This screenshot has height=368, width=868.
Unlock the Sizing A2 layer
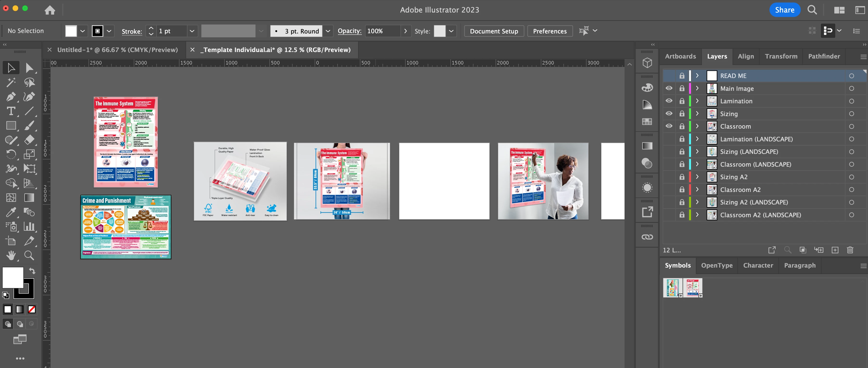[682, 177]
